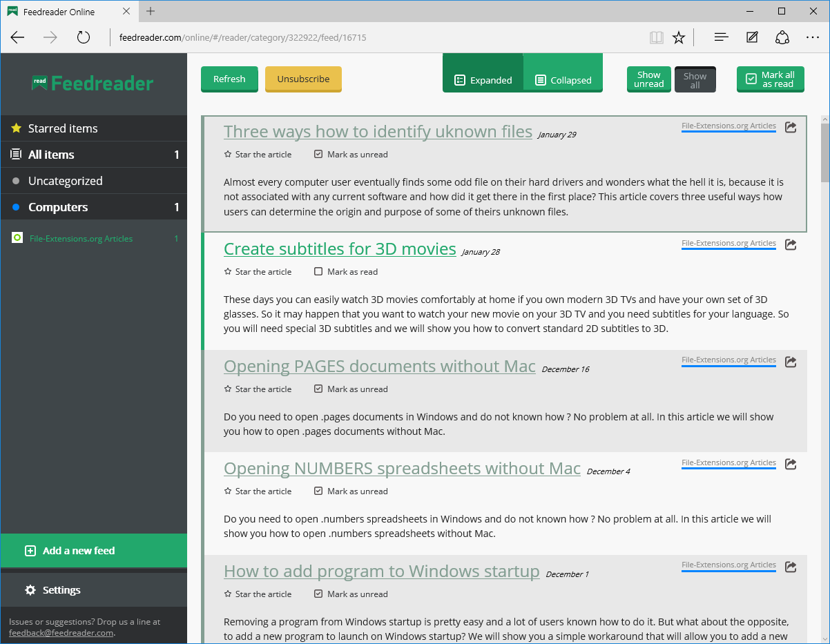Screen dimensions: 830x644
Task: Click the Refresh feed button
Action: [x=229, y=79]
